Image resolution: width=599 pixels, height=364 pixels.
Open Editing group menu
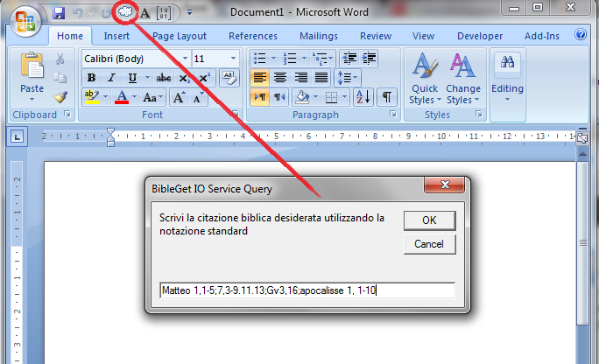[x=507, y=78]
